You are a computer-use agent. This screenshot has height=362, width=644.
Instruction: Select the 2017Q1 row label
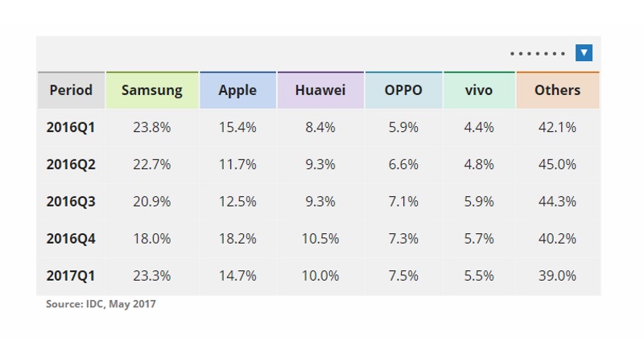tap(71, 276)
